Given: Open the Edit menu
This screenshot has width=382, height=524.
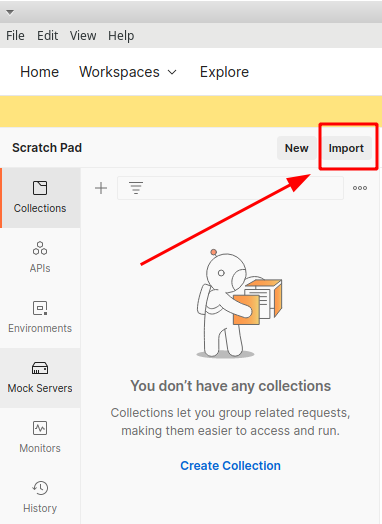Looking at the screenshot, I should tap(47, 35).
